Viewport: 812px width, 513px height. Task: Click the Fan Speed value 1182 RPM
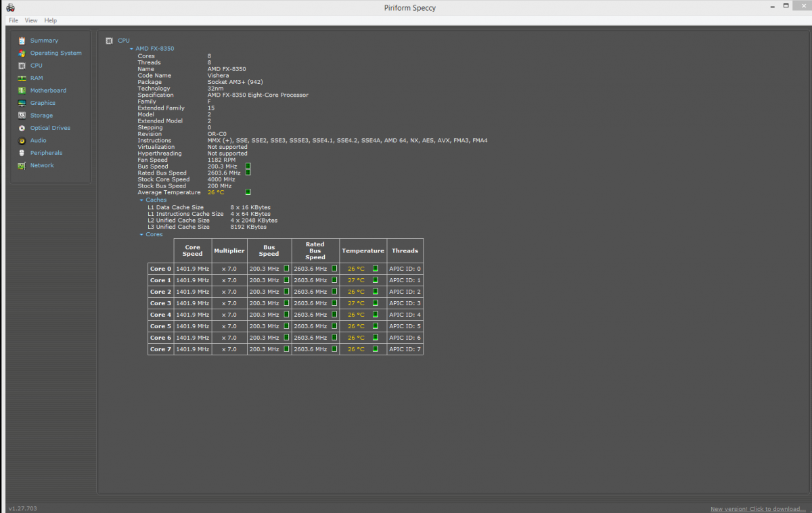click(221, 160)
